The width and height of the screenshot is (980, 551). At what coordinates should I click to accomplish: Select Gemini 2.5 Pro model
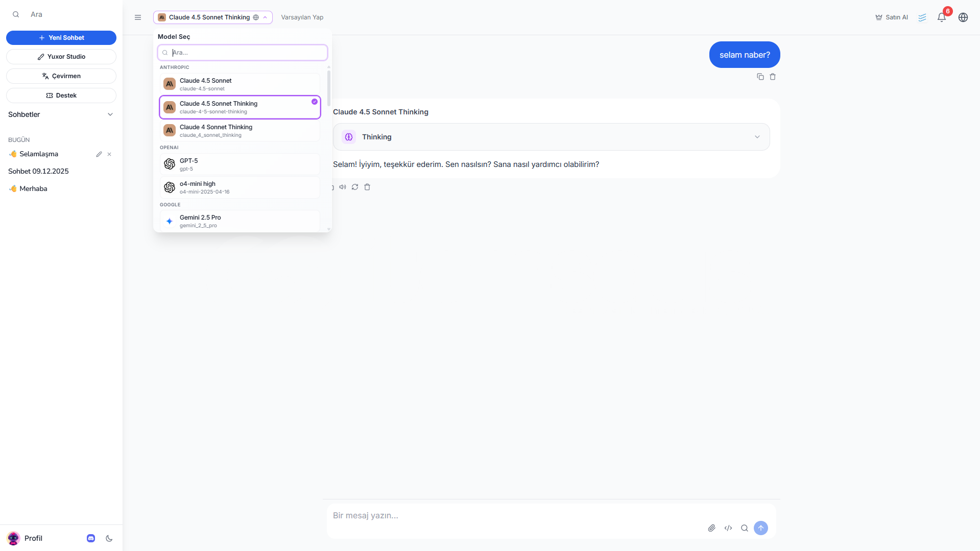pyautogui.click(x=240, y=221)
